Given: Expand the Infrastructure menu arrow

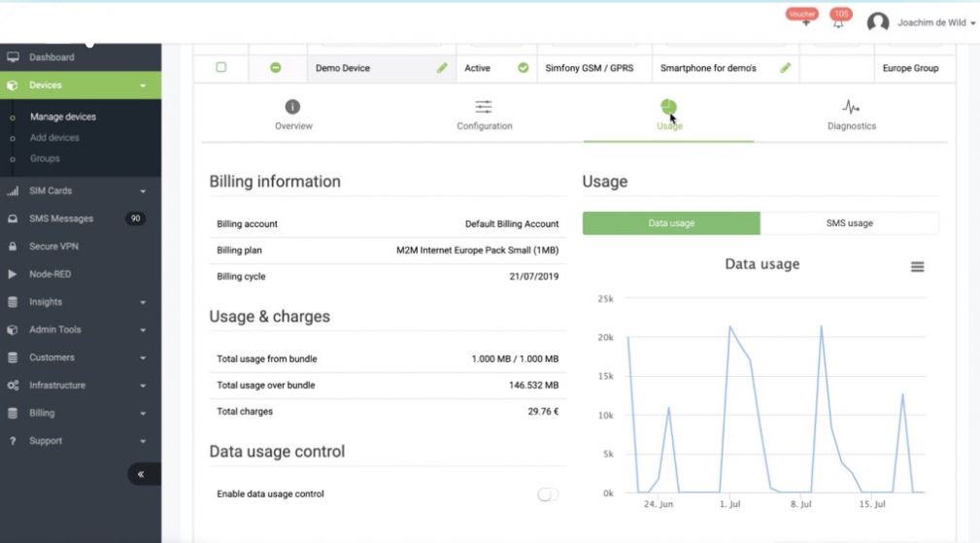Looking at the screenshot, I should [143, 386].
